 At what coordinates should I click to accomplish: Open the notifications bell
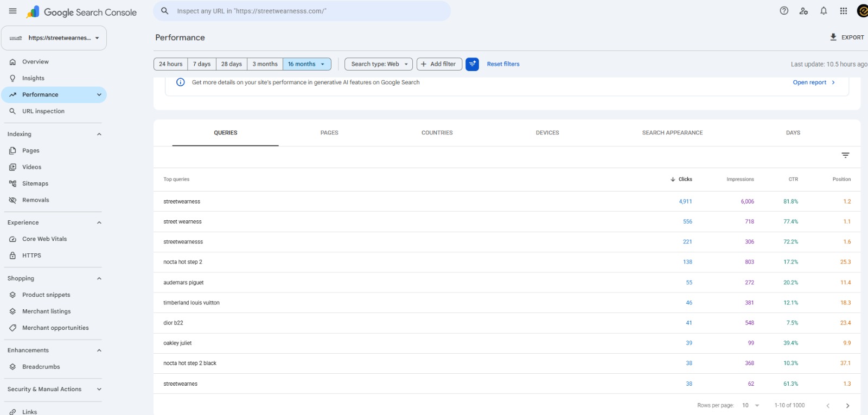(824, 11)
